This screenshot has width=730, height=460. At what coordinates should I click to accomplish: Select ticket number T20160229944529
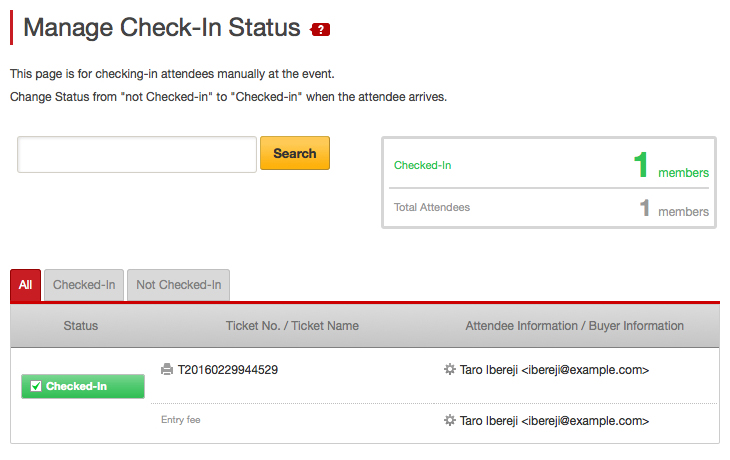[x=228, y=370]
